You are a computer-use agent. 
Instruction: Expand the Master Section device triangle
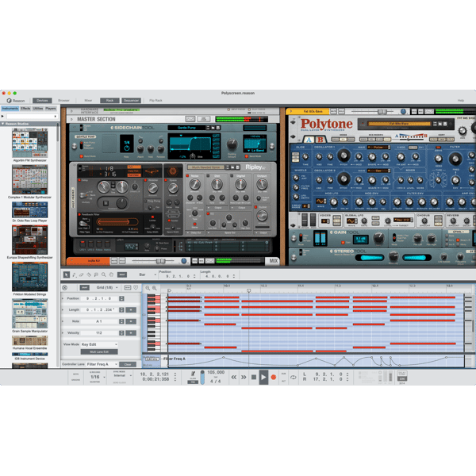pyautogui.click(x=72, y=119)
